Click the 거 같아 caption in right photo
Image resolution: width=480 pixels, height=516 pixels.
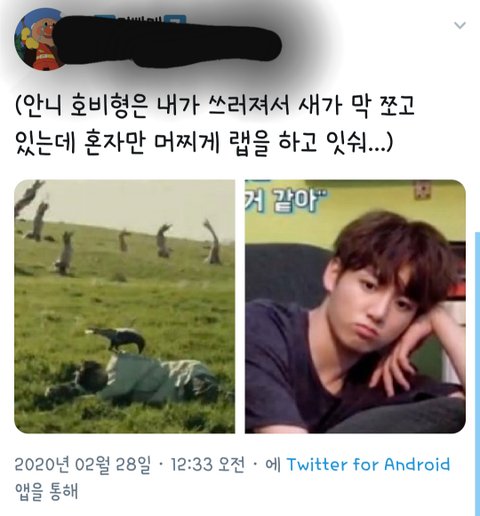[286, 200]
